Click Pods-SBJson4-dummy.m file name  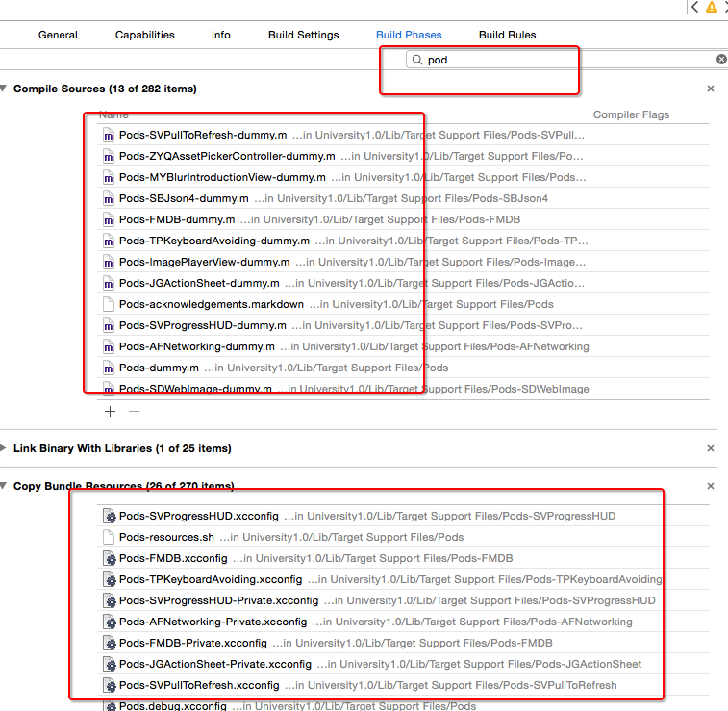(184, 198)
